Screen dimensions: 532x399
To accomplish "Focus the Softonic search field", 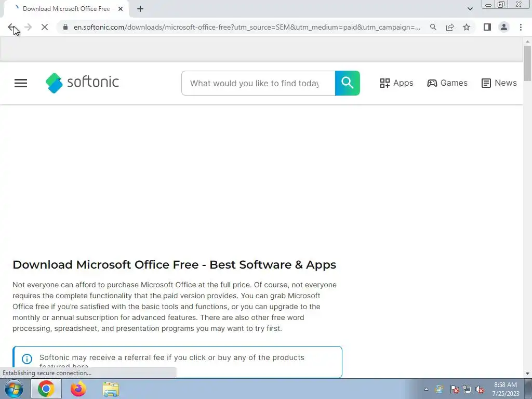I will (258, 83).
